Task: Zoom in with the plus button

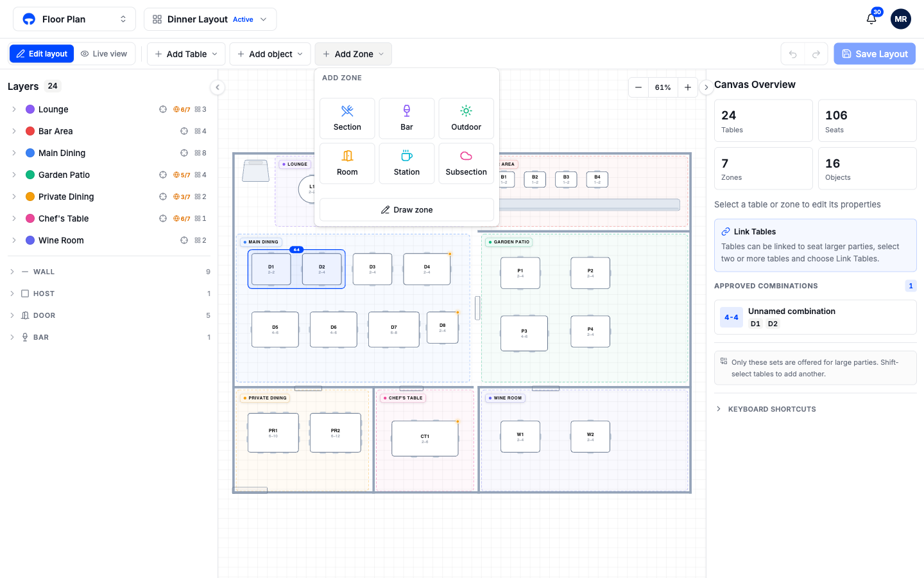Action: point(688,87)
